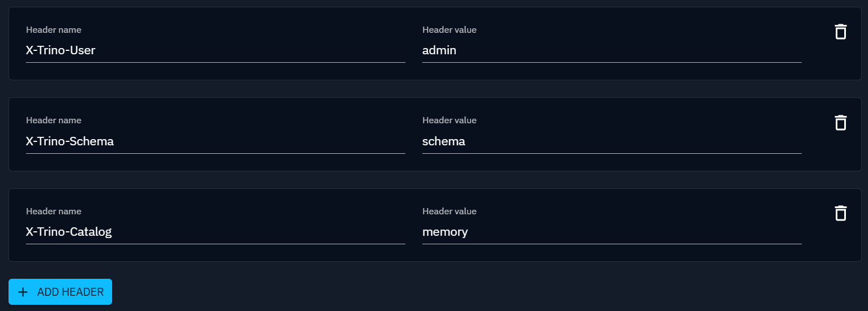The height and width of the screenshot is (311, 868).
Task: Click 'Header name' label above X-Trino-User
Action: coord(54,30)
